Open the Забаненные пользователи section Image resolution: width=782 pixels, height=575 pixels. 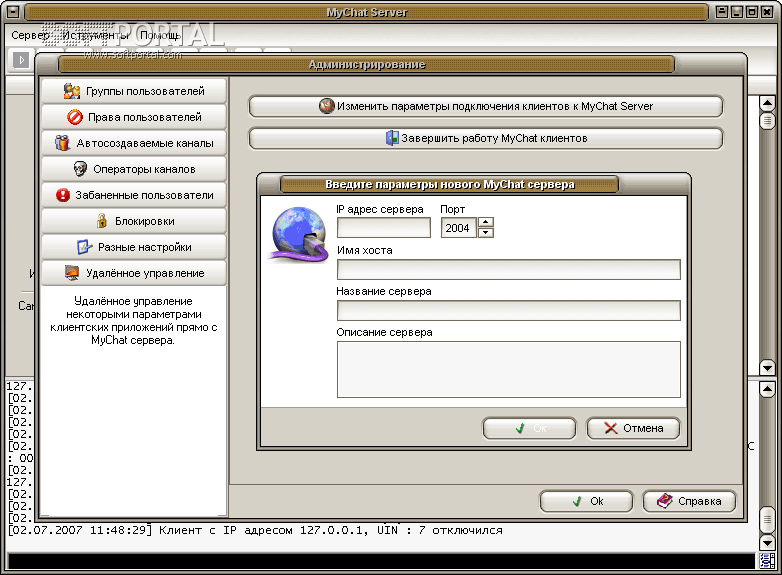(x=134, y=195)
